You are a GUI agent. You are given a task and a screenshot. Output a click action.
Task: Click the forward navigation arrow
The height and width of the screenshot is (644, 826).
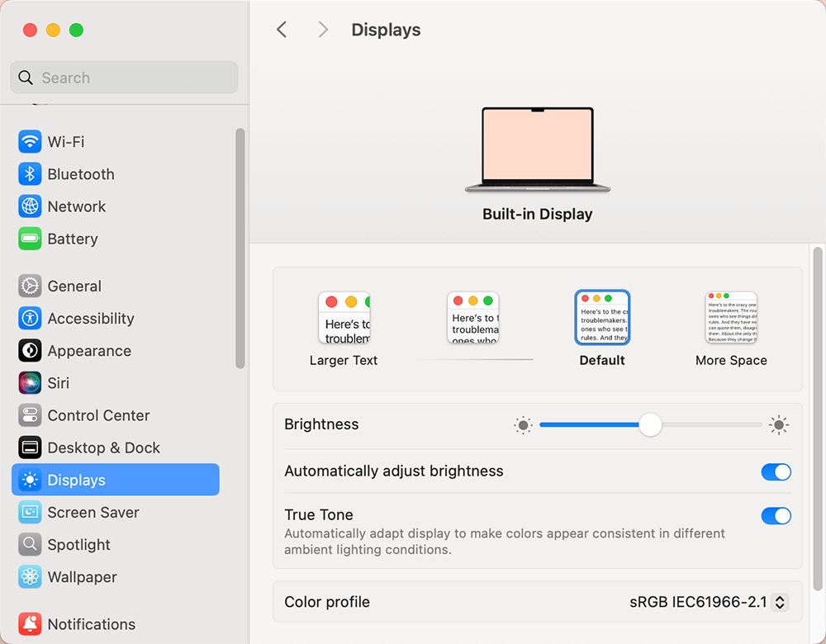tap(322, 29)
